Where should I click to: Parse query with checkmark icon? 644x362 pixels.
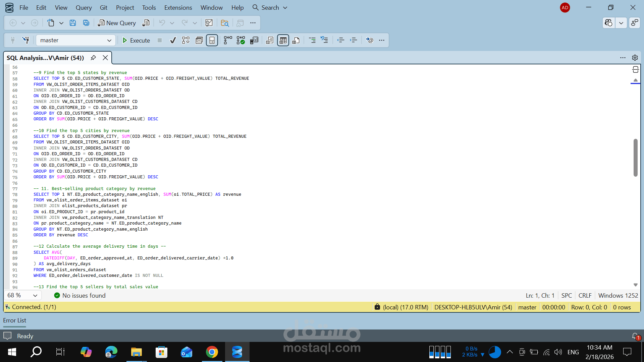pyautogui.click(x=173, y=40)
